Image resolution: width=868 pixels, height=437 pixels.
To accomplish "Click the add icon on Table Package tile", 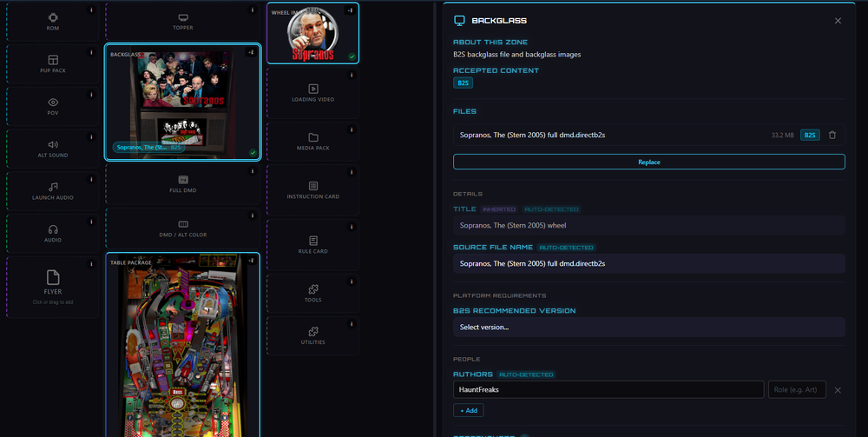I will [252, 261].
